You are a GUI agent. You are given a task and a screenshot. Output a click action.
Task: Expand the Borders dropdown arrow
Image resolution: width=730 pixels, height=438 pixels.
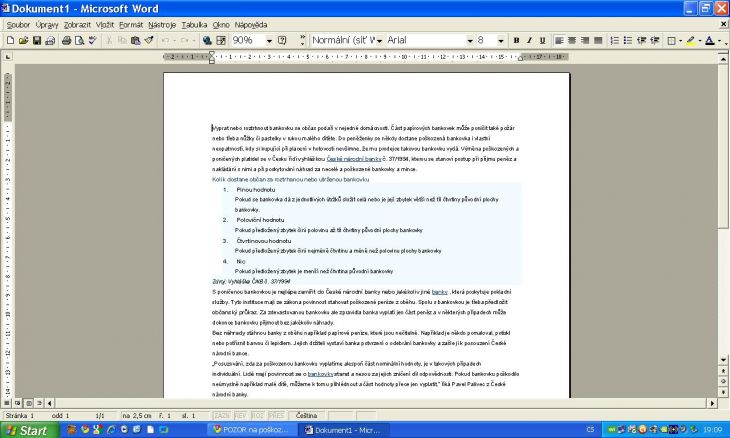pyautogui.click(x=680, y=40)
